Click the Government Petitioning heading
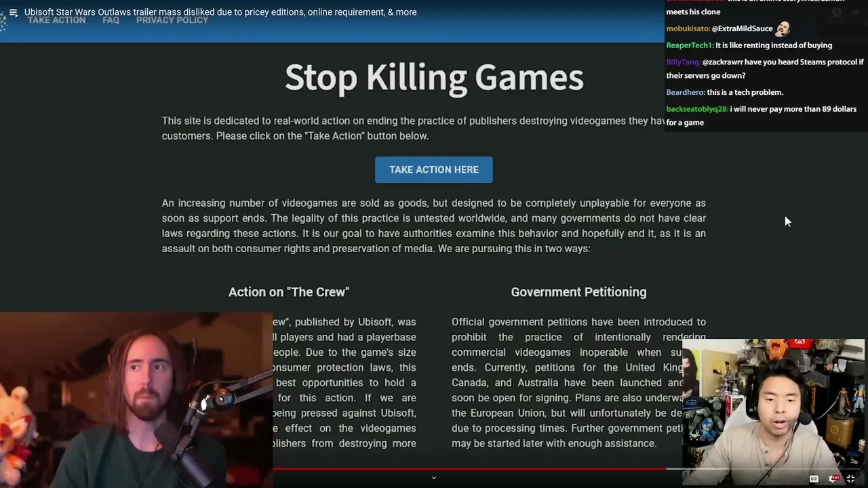The width and height of the screenshot is (868, 488). pos(578,292)
